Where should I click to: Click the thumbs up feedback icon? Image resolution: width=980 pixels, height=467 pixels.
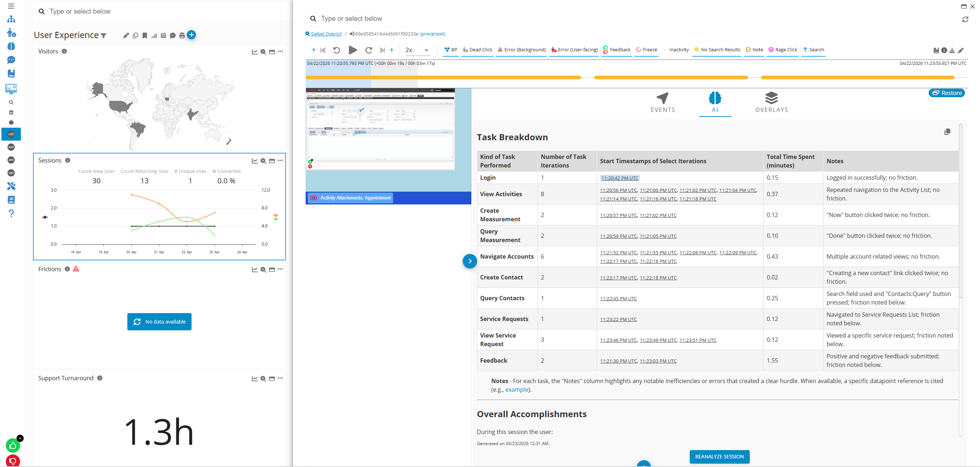tap(13, 445)
